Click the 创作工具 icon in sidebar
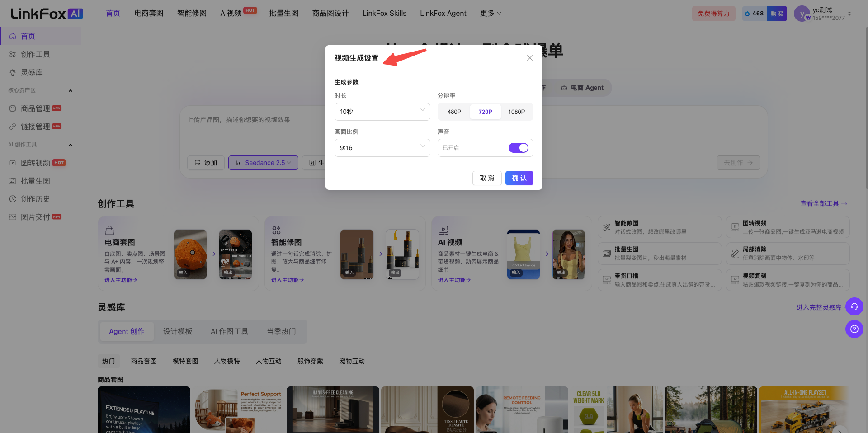 [13, 54]
